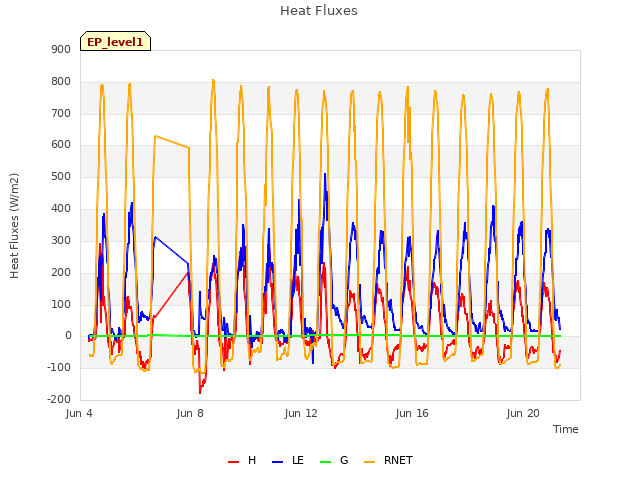Click the 500 y-axis tick label
The width and height of the screenshot is (640, 480).
(61, 177)
